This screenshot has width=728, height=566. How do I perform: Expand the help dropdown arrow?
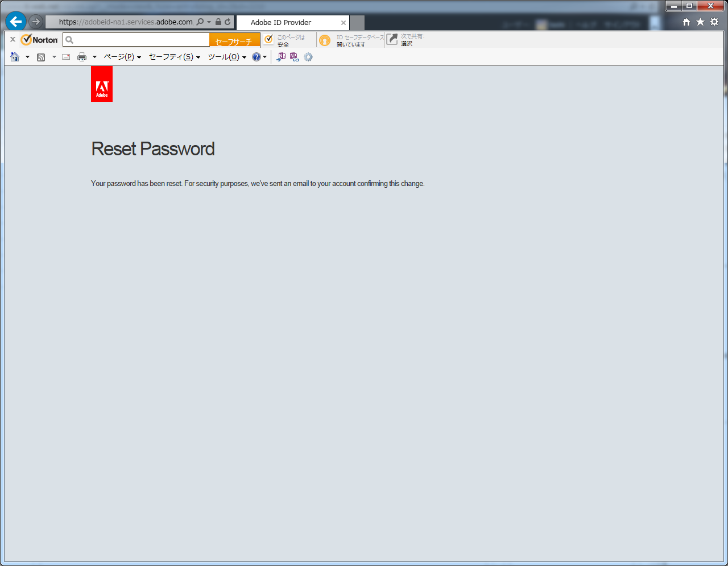click(265, 57)
